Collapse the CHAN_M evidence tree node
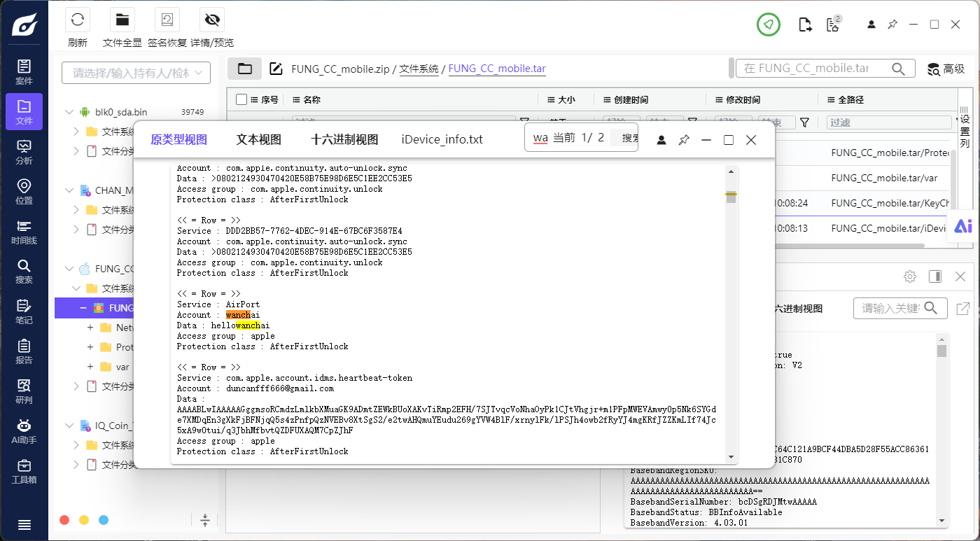 (x=69, y=190)
